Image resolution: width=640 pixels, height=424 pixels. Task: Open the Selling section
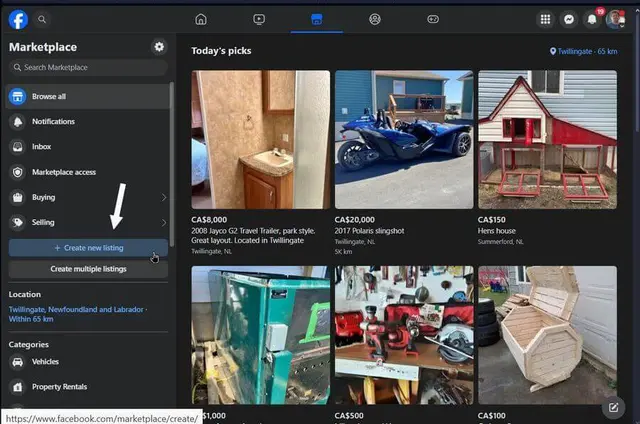87,222
